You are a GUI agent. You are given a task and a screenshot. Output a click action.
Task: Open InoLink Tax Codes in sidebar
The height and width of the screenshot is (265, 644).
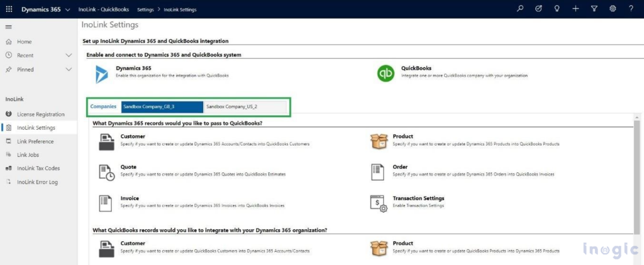pyautogui.click(x=38, y=169)
